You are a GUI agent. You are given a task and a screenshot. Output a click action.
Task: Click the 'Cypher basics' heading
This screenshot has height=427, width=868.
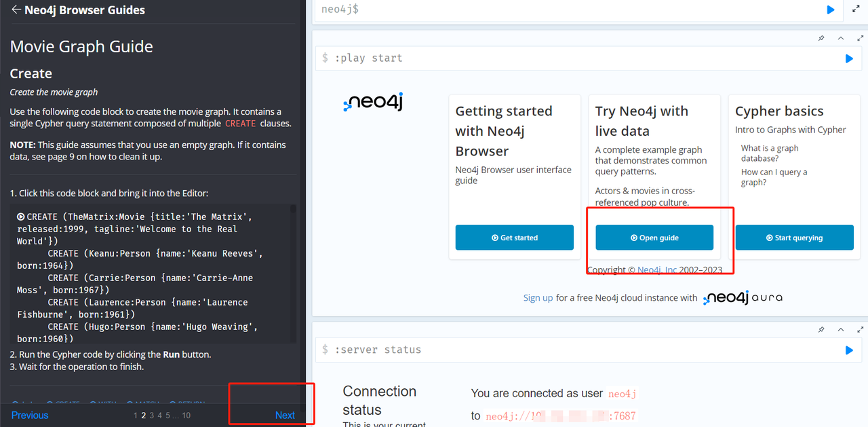click(779, 111)
